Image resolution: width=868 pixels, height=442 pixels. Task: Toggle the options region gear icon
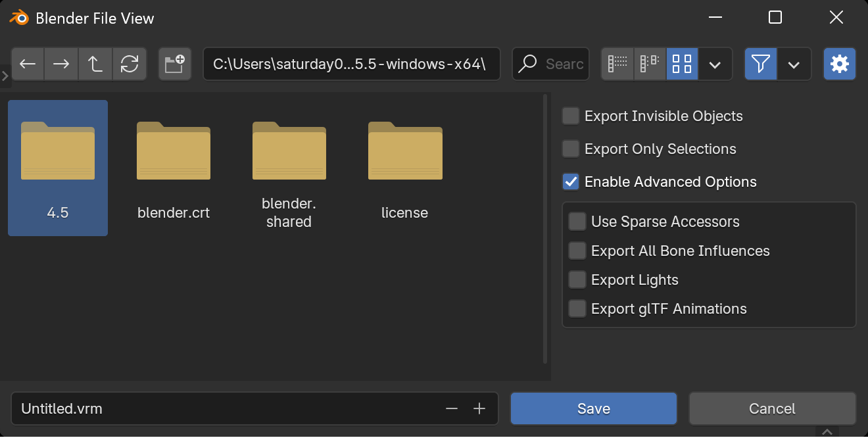tap(839, 64)
